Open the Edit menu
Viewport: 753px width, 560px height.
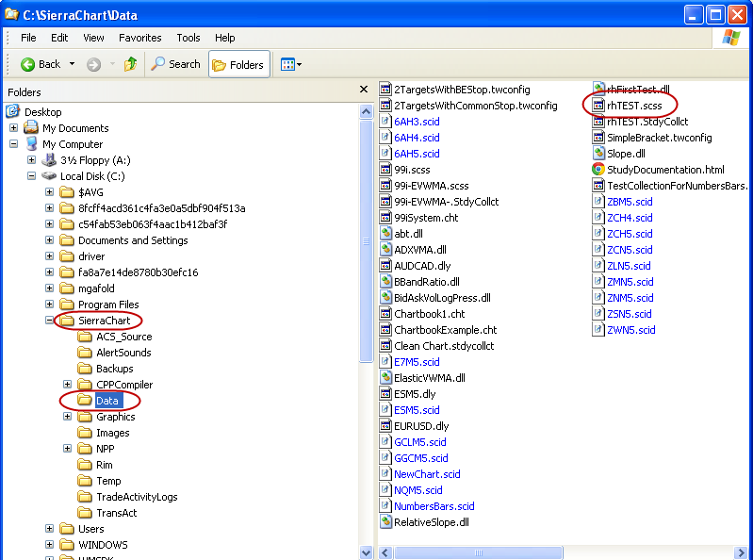59,38
